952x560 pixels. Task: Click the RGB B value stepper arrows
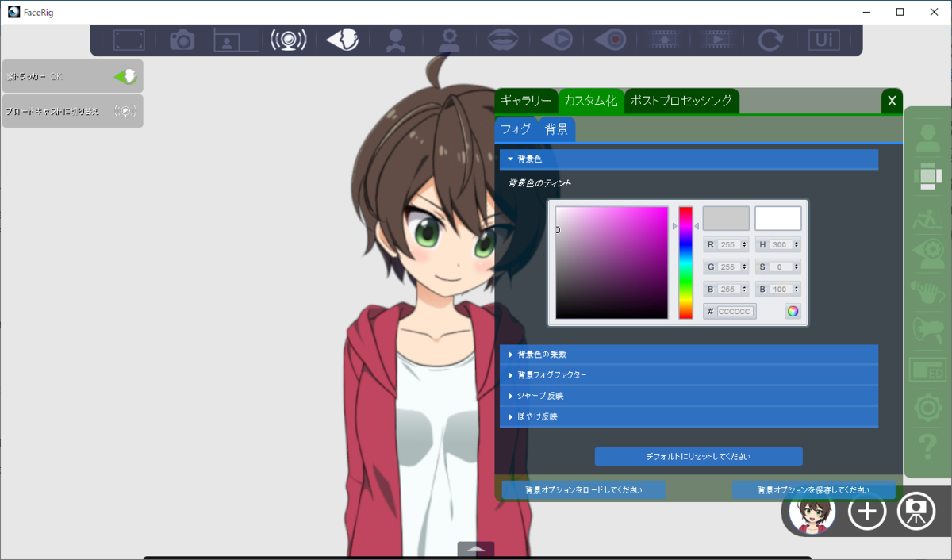745,289
